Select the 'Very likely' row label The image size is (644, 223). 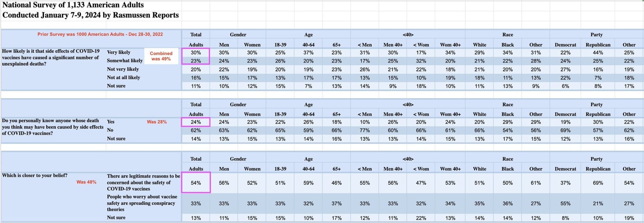click(x=118, y=52)
